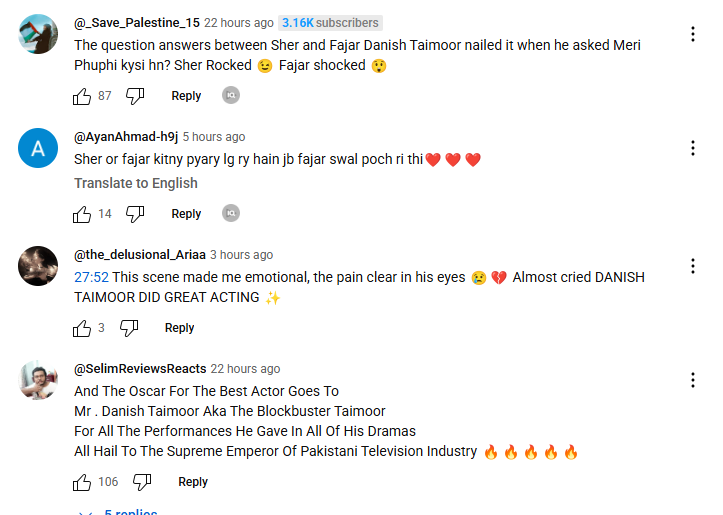Dislike the _Save_Palestine_15 comment
The width and height of the screenshot is (723, 515).
pos(135,96)
